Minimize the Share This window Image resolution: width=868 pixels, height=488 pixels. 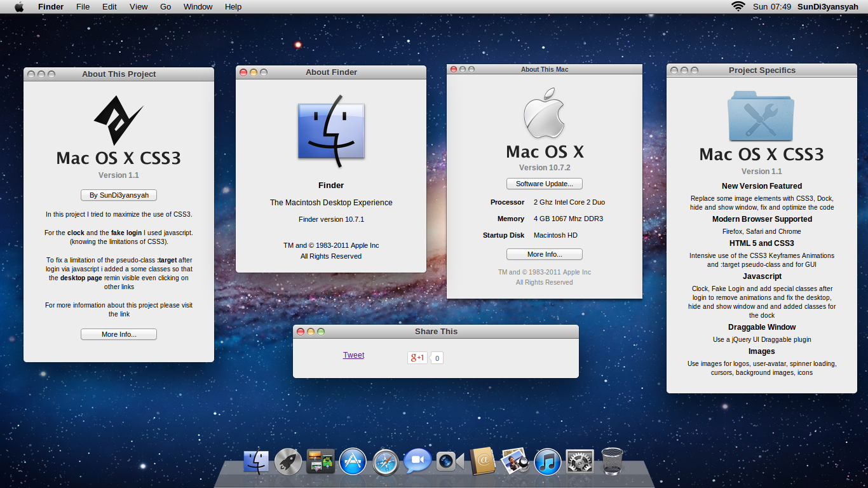[311, 332]
